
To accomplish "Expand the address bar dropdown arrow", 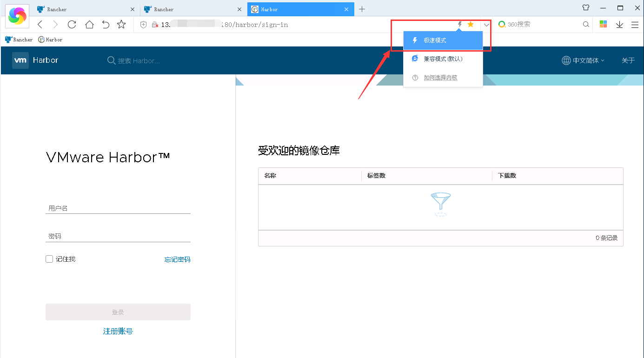I will click(486, 25).
